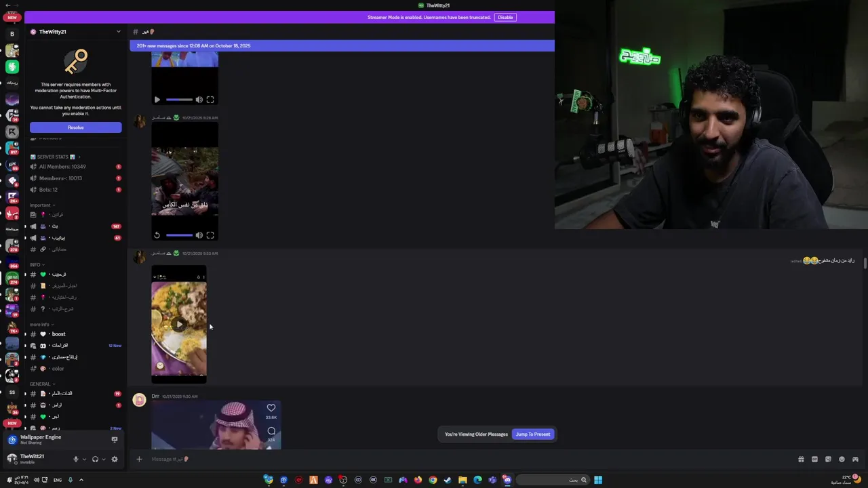This screenshot has width=868, height=488.
Task: Open Windows Start button in the taskbar
Action: tap(598, 480)
